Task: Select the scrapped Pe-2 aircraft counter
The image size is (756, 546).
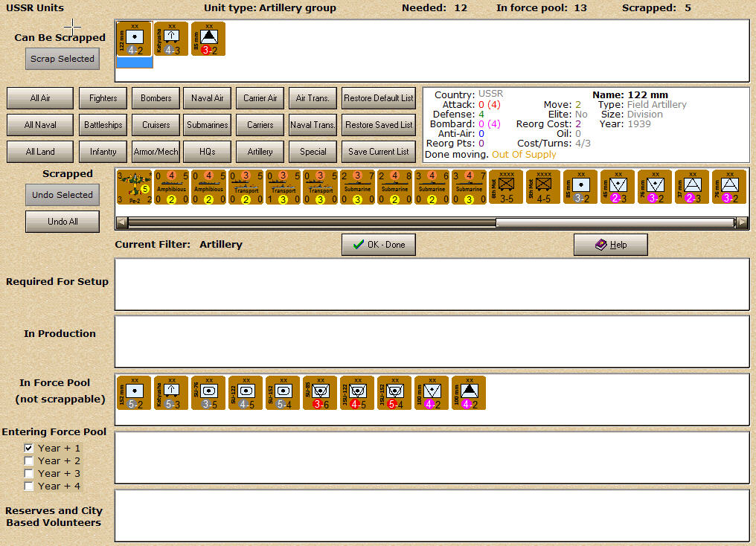Action: (134, 187)
